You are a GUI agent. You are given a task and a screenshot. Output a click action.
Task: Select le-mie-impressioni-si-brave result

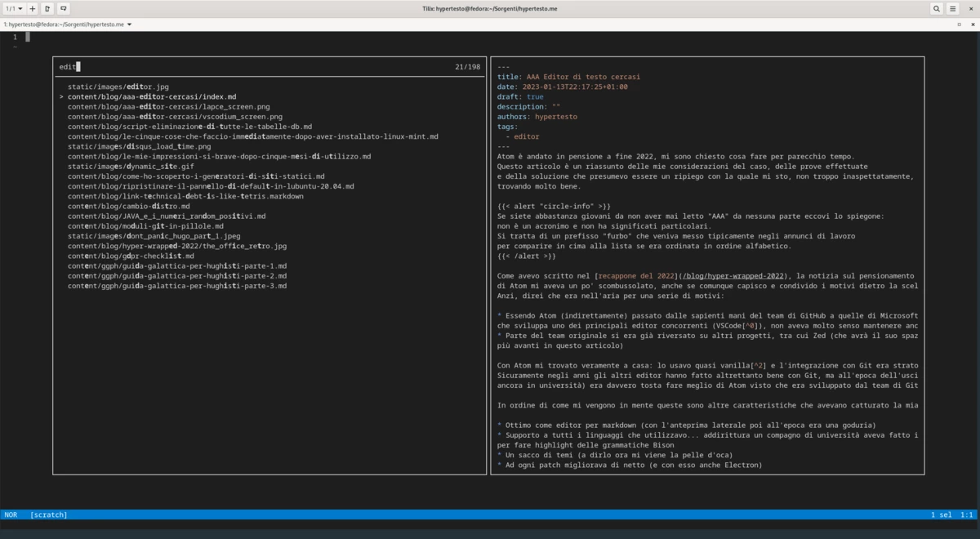220,156
